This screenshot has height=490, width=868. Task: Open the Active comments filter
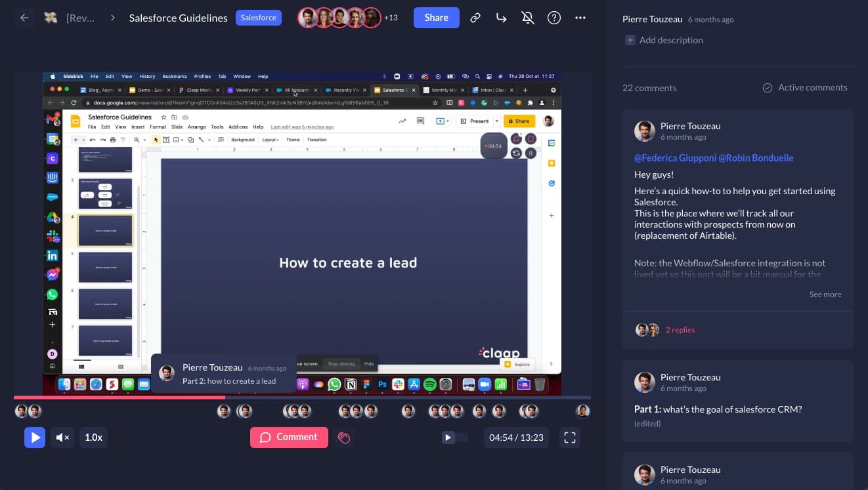tap(805, 87)
